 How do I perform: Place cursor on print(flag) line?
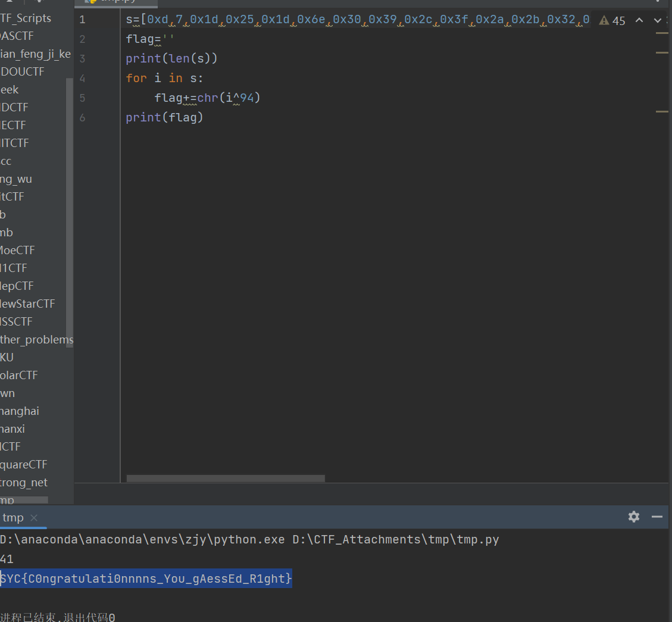pos(165,117)
